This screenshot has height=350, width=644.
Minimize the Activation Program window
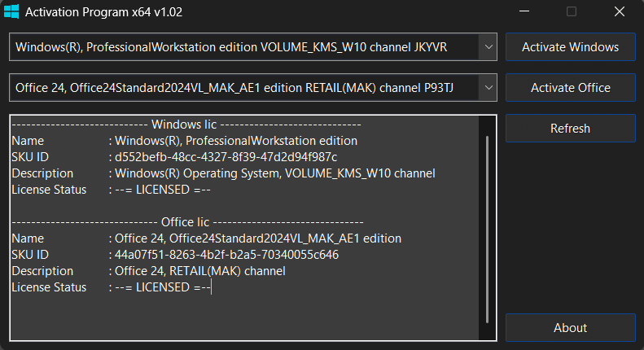click(x=532, y=12)
